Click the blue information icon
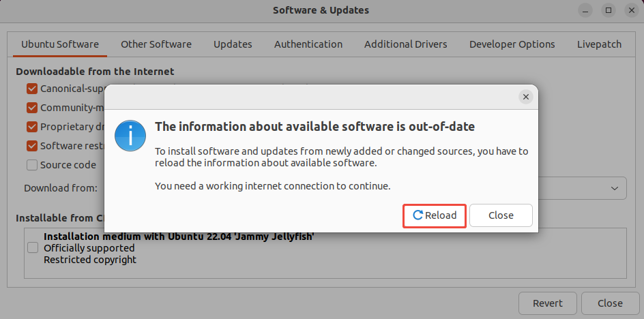The width and height of the screenshot is (644, 319). pos(130,136)
